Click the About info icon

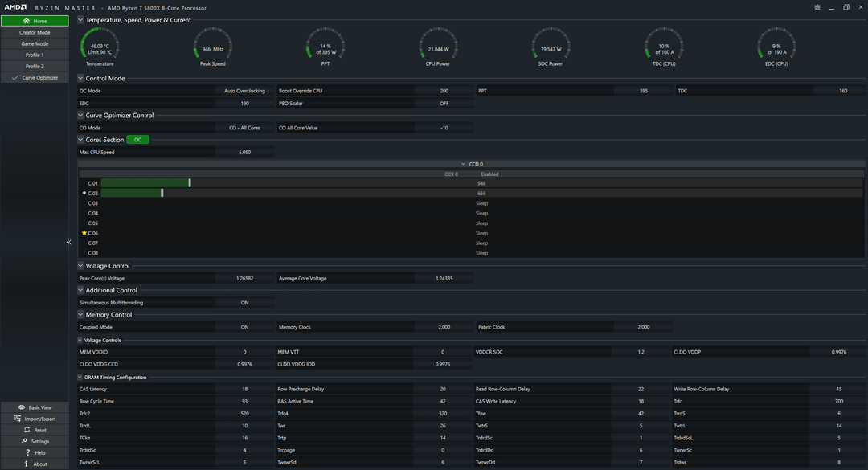pyautogui.click(x=26, y=464)
